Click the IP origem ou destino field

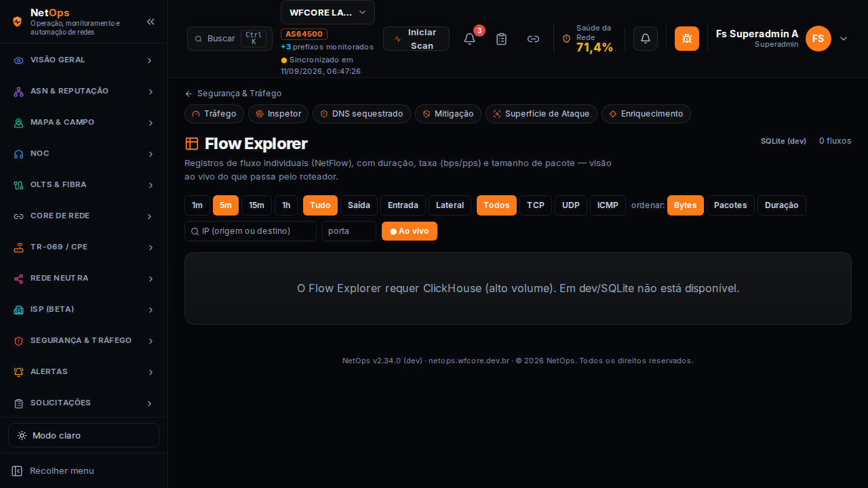point(250,231)
